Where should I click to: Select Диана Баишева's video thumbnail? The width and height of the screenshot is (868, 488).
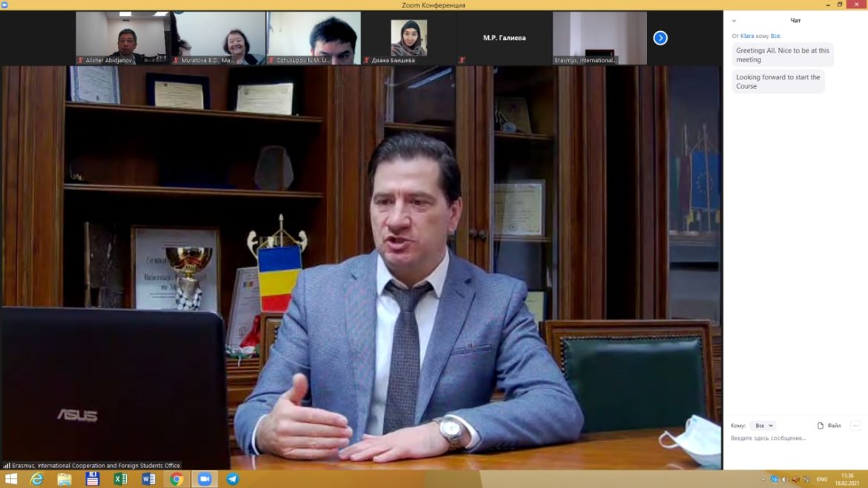click(409, 38)
